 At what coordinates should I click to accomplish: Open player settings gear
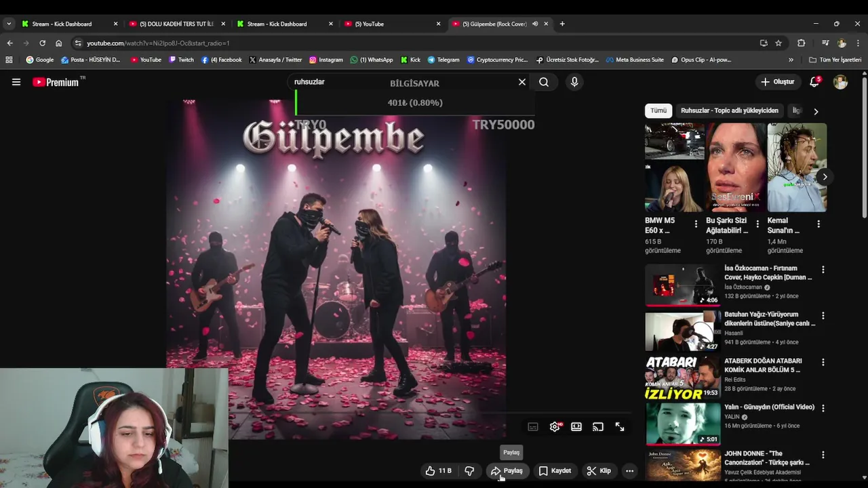[555, 427]
